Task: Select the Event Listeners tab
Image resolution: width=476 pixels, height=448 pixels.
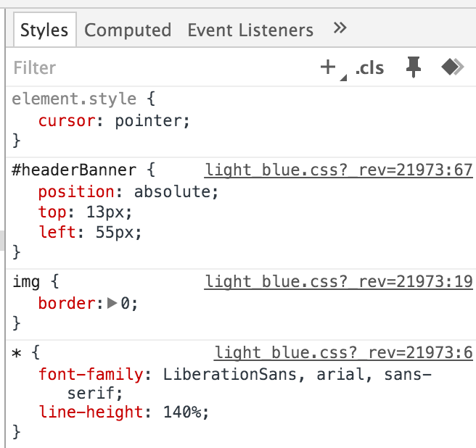Action: pyautogui.click(x=250, y=30)
